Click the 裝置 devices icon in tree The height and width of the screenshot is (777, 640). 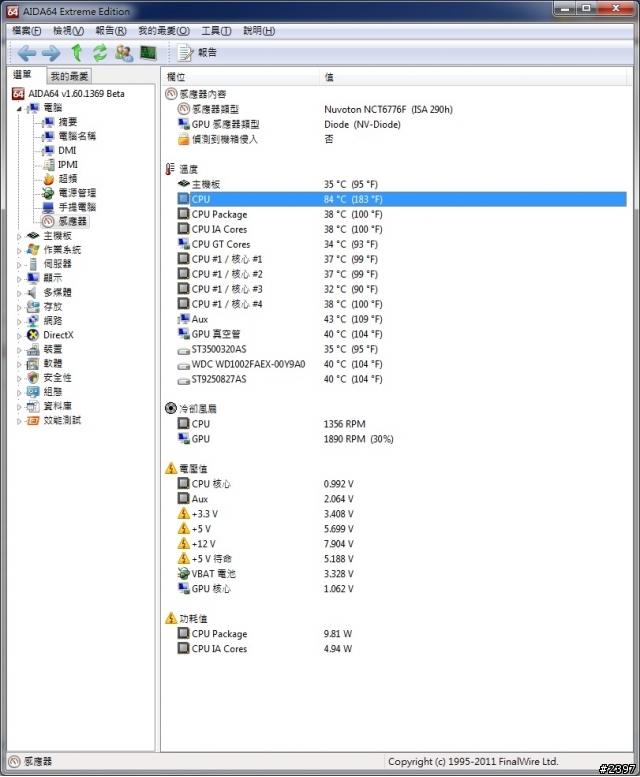pyautogui.click(x=33, y=349)
